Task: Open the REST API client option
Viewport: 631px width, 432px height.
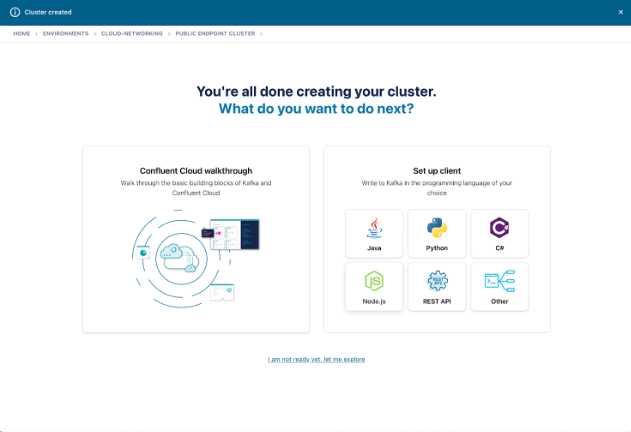Action: (x=437, y=287)
